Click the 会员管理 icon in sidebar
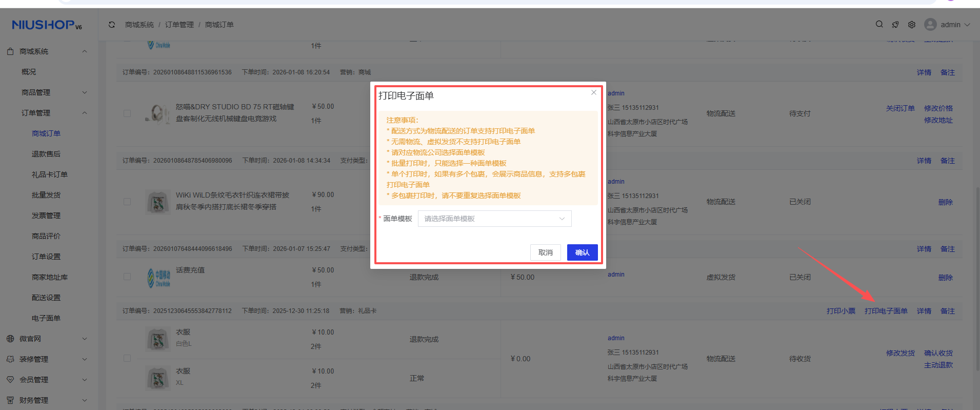This screenshot has height=410, width=980. pos(10,380)
